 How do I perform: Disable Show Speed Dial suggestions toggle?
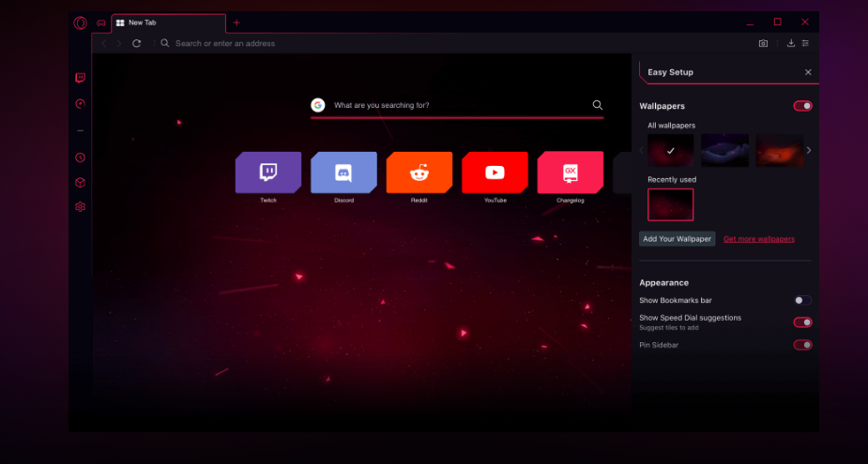(802, 322)
